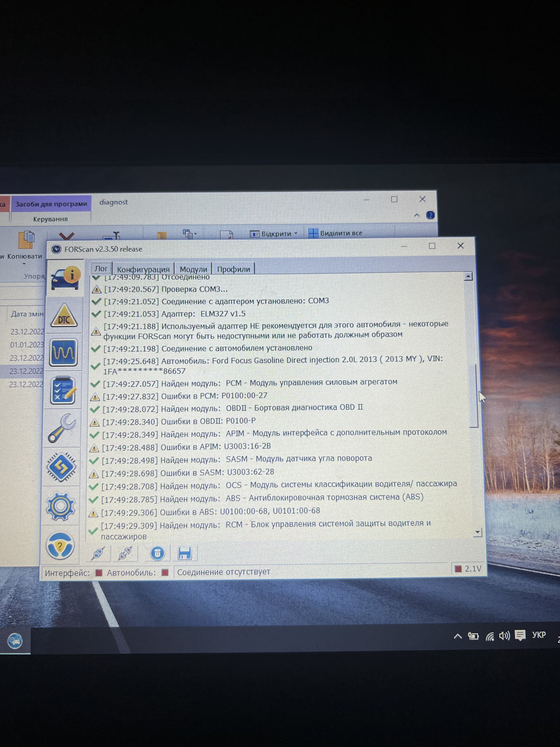This screenshot has width=560, height=747.
Task: Open the tests checklist section
Action: (x=63, y=390)
